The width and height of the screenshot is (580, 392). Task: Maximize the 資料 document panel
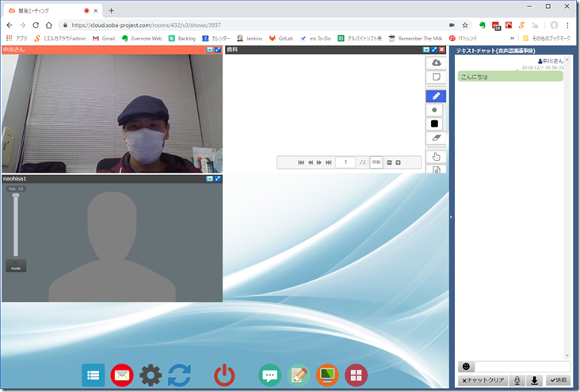click(x=434, y=50)
